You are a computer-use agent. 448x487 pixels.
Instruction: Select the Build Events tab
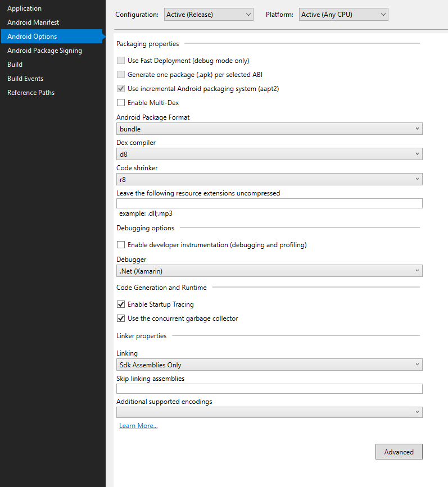[25, 79]
